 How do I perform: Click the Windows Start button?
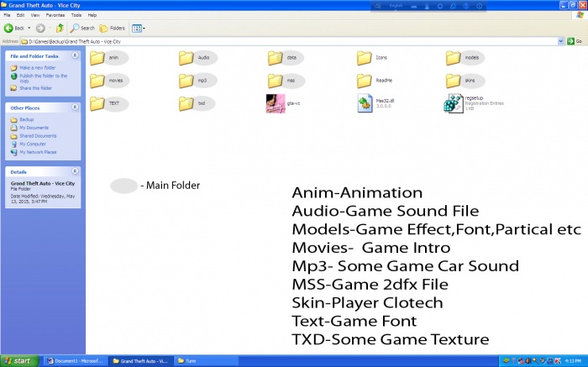point(17,360)
